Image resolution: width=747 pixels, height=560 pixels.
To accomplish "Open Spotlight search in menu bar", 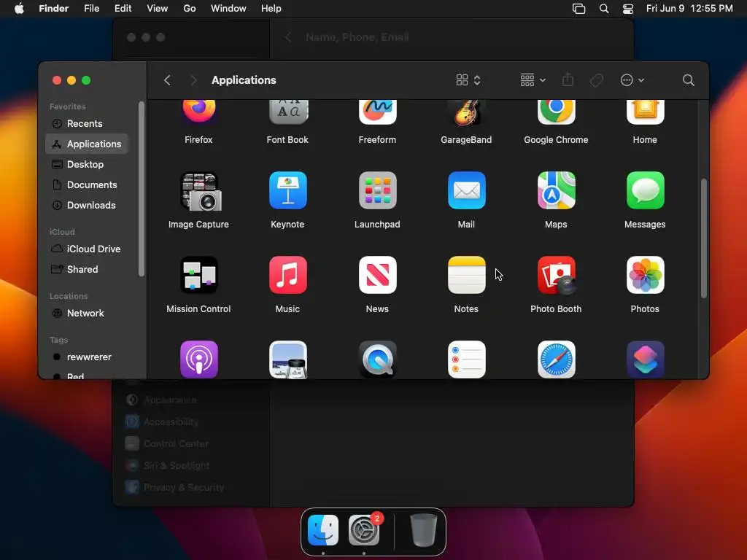I will (x=603, y=9).
